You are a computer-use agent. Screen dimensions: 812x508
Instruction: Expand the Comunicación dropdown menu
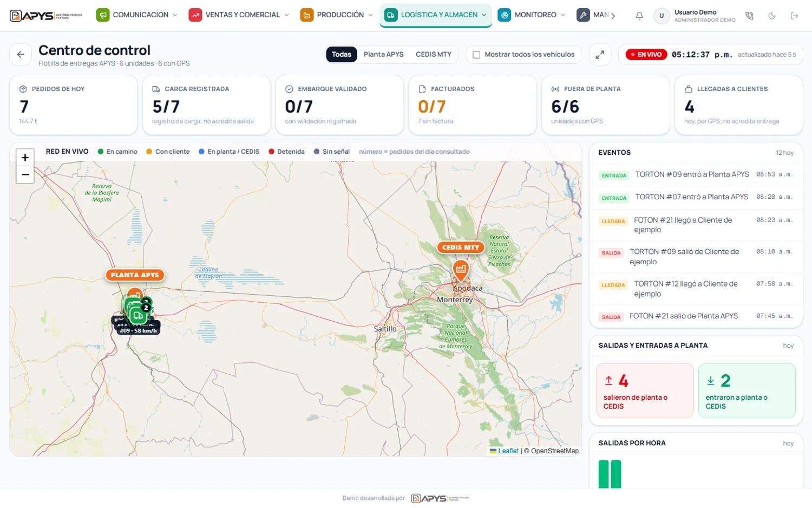(x=136, y=15)
